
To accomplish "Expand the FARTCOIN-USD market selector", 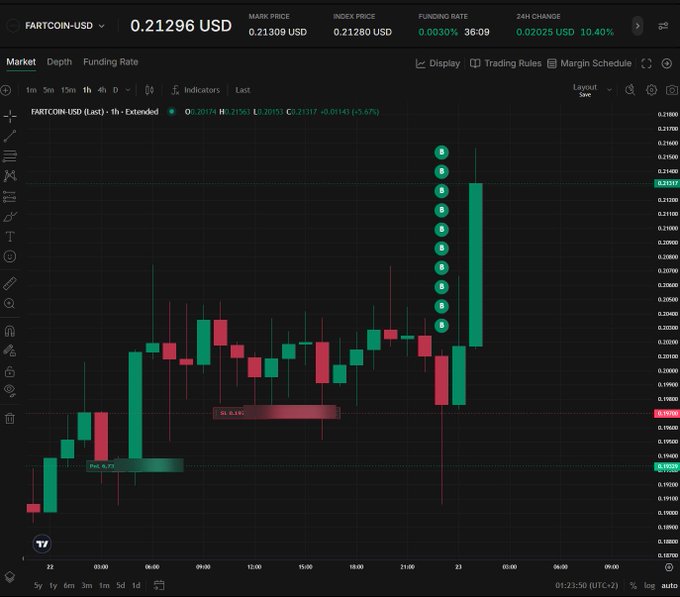I will pyautogui.click(x=65, y=26).
